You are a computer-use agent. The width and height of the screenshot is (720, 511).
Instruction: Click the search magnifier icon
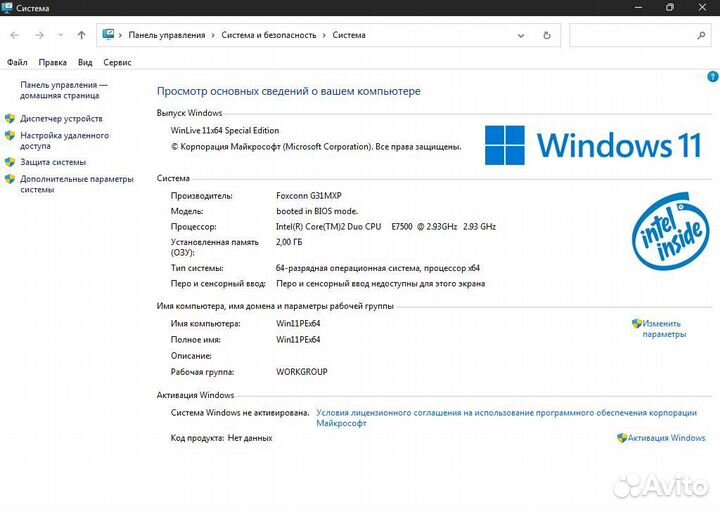[x=700, y=35]
